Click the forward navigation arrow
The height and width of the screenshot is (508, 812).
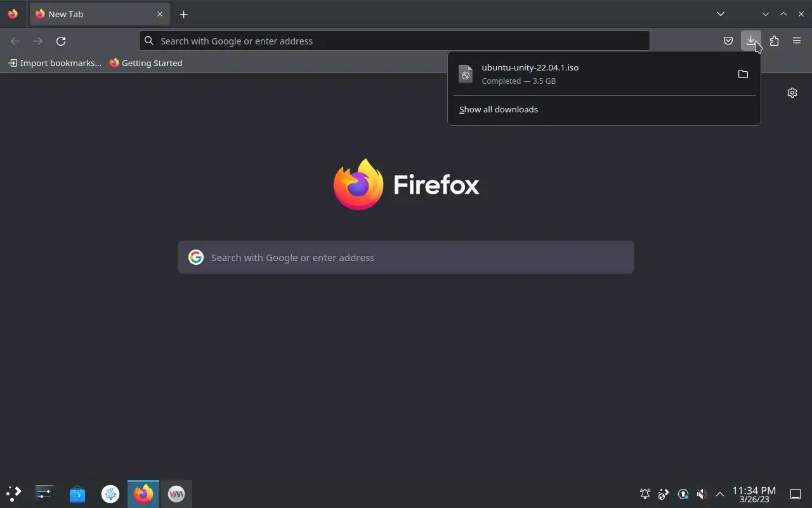[x=38, y=41]
